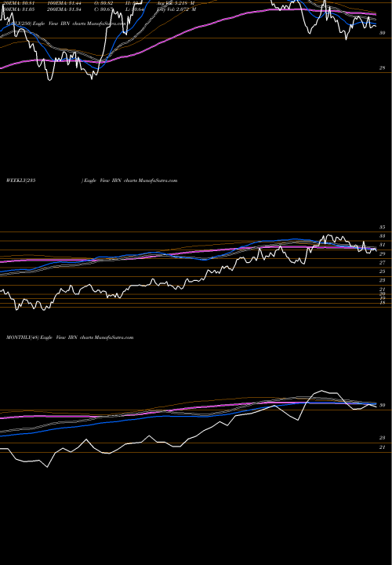Click price label 18 on weekly chart
Viewport: 392px width, 565px height.
(x=383, y=303)
